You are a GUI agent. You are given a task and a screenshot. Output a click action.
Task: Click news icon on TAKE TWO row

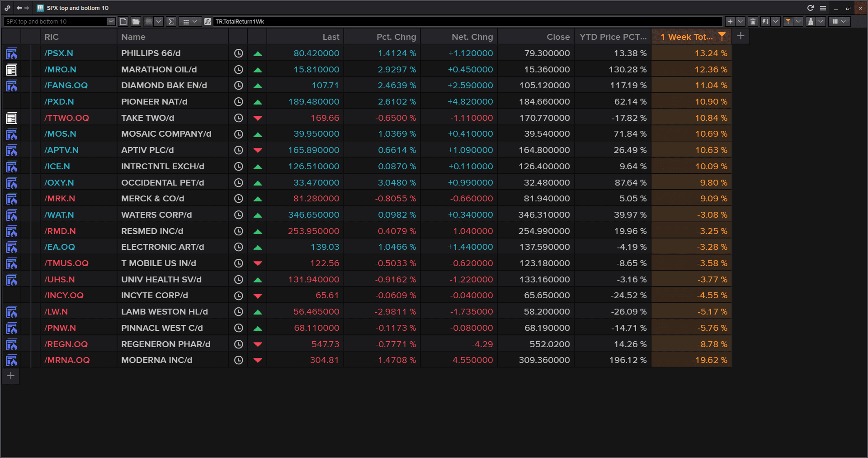pyautogui.click(x=11, y=118)
